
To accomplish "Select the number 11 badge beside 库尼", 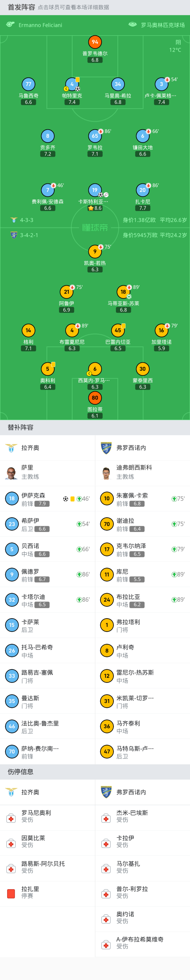I will [107, 574].
